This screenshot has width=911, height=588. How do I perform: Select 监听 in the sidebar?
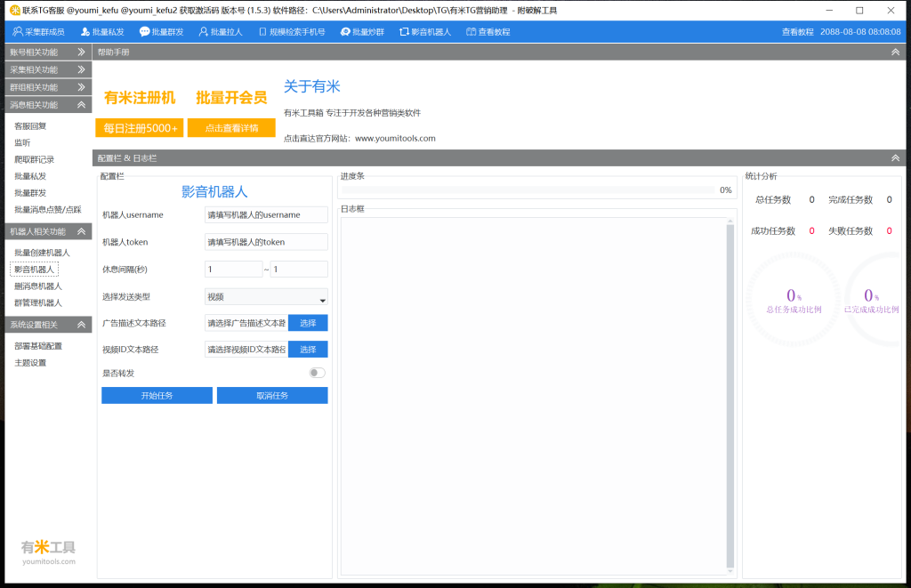(22, 143)
